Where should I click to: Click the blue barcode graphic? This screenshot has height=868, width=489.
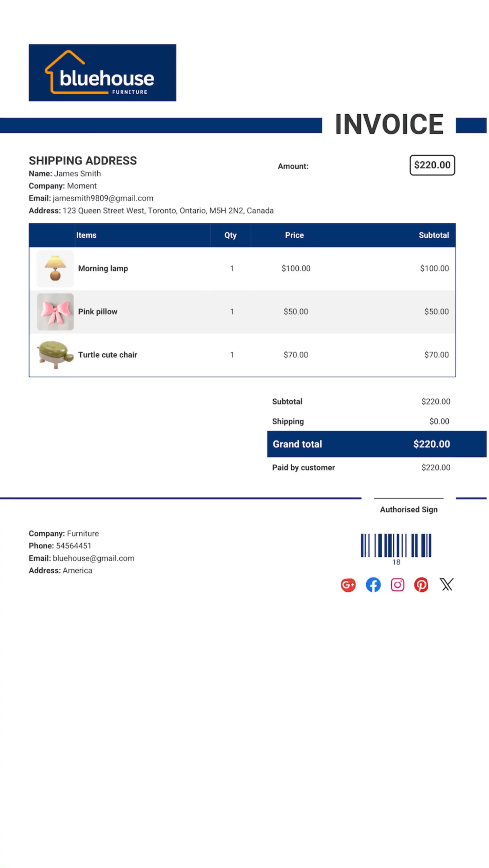(396, 545)
